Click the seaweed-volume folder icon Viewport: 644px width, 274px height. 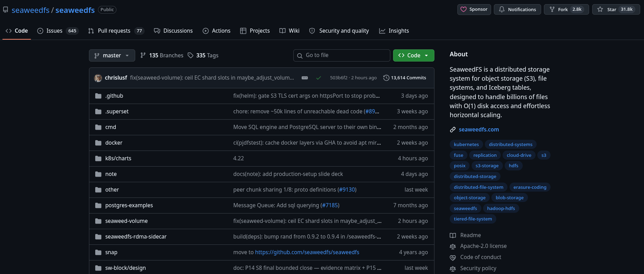point(98,221)
